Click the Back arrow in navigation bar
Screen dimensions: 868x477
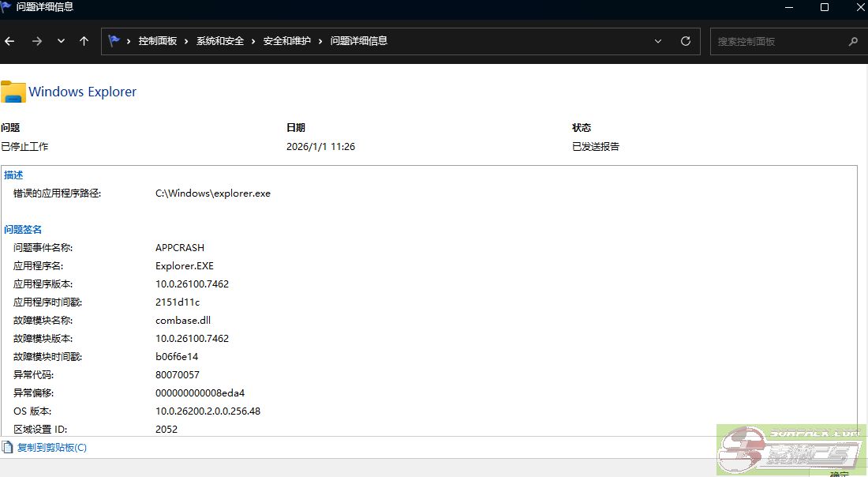tap(10, 41)
